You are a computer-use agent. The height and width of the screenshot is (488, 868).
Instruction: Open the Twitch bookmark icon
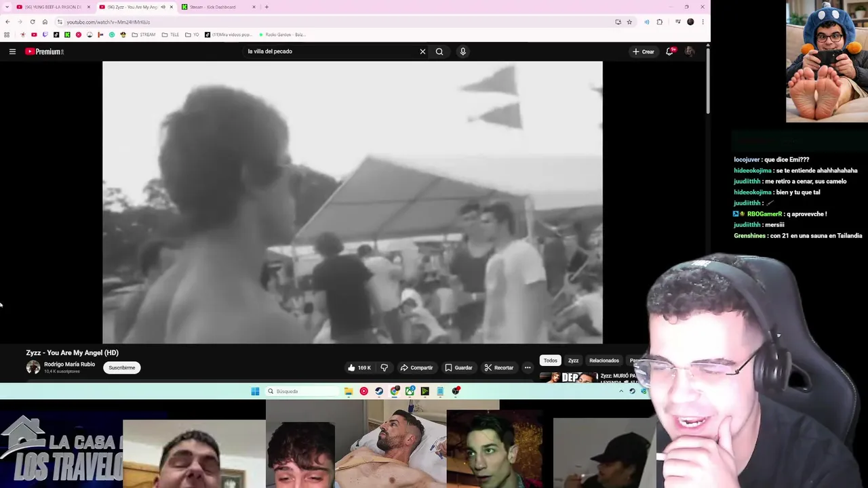(x=45, y=35)
